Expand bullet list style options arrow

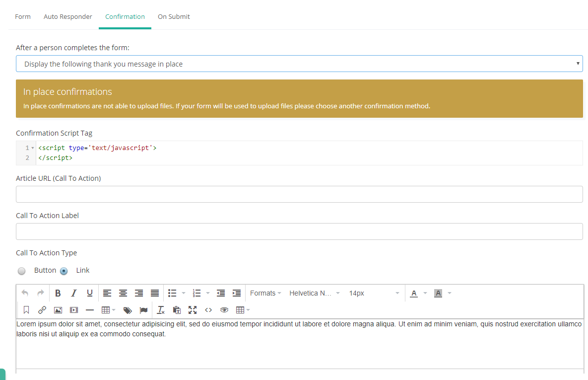click(184, 293)
